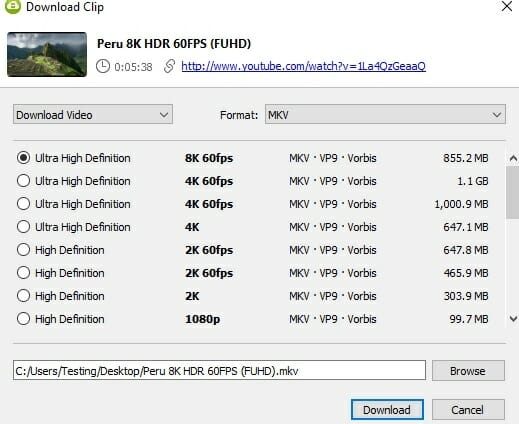Open the YouTube video URL link

point(303,66)
